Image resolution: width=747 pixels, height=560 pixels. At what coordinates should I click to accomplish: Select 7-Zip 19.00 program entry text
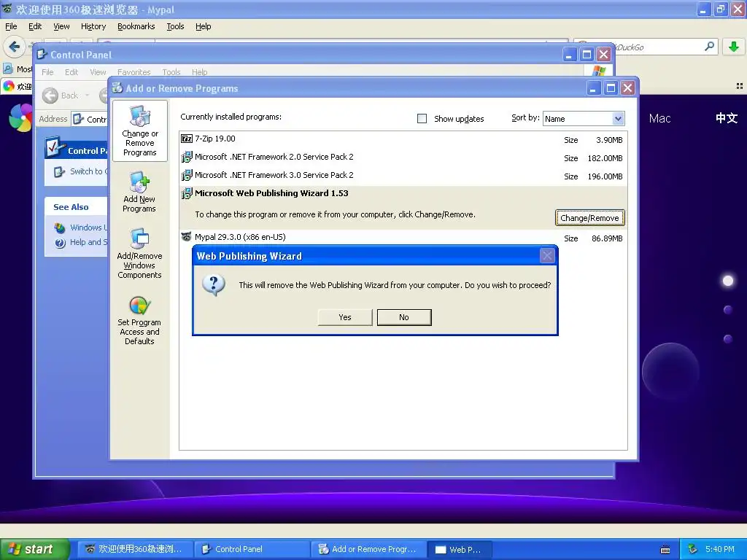(x=215, y=139)
